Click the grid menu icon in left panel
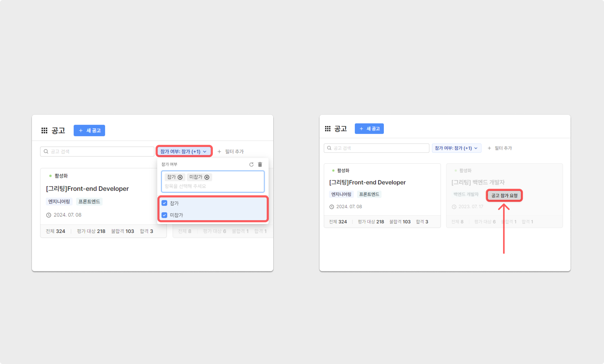The width and height of the screenshot is (604, 364). pyautogui.click(x=44, y=130)
